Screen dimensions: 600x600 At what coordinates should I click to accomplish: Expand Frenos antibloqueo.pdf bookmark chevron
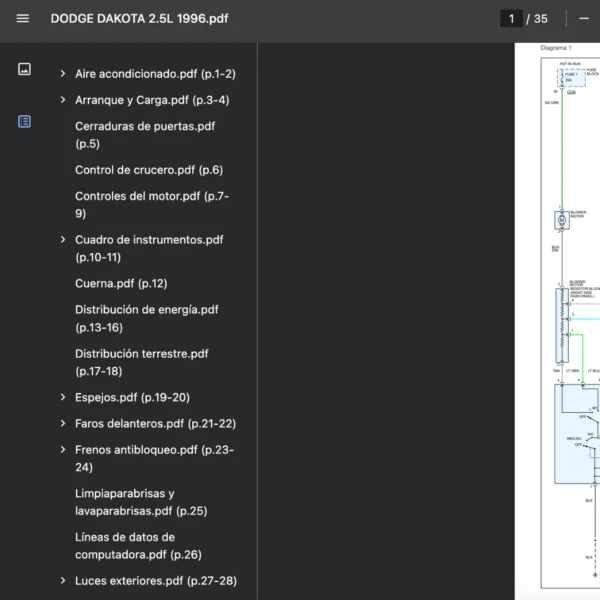(x=63, y=450)
